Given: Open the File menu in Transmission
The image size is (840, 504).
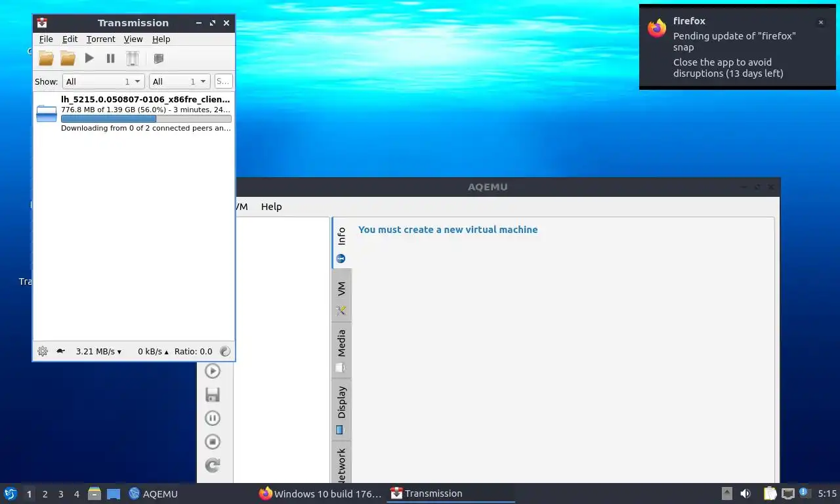Looking at the screenshot, I should point(46,39).
